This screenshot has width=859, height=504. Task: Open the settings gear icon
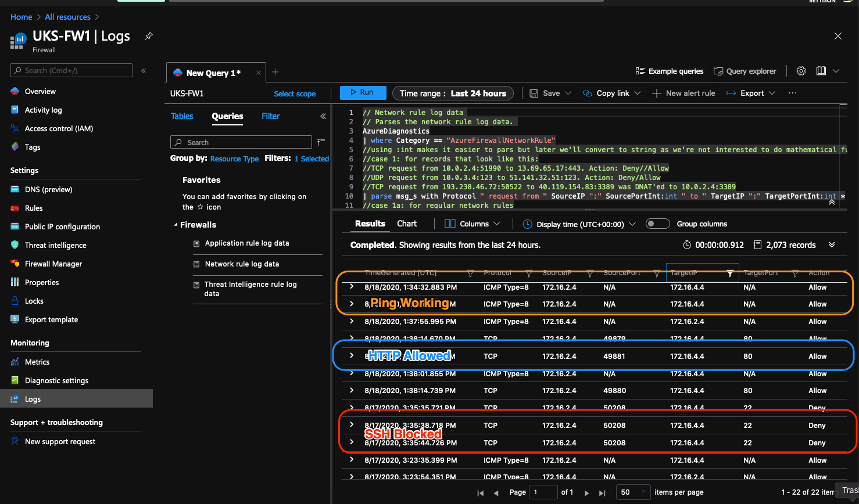click(801, 71)
